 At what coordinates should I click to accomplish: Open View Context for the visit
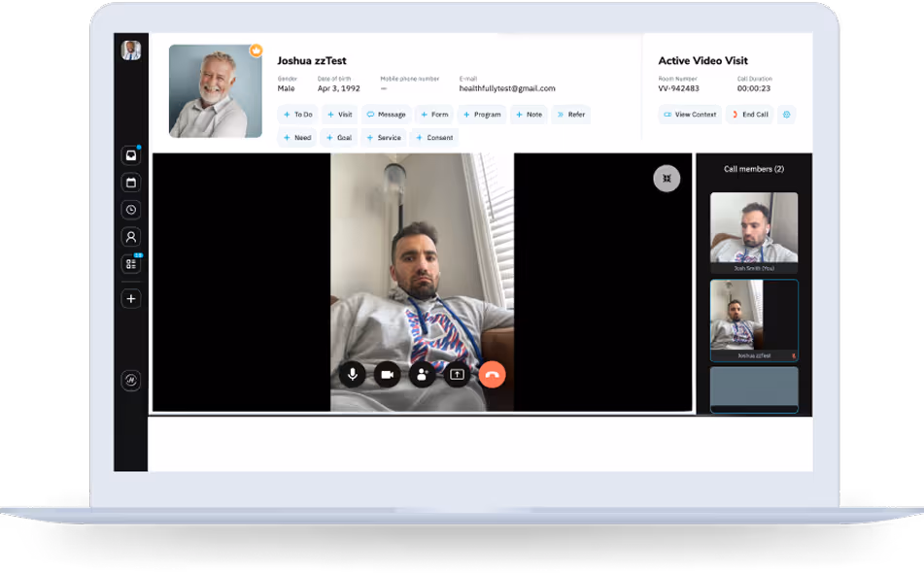690,114
